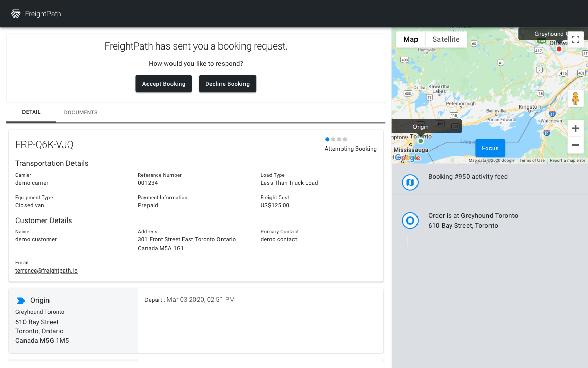Viewport: 588px width, 368px height.
Task: Open the Documents tab
Action: (81, 112)
